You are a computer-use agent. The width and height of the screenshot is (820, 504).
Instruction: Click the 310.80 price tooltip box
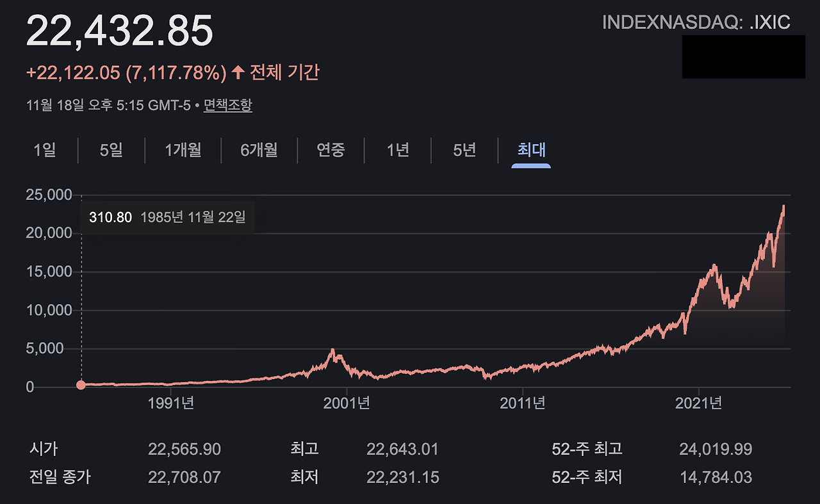point(109,217)
